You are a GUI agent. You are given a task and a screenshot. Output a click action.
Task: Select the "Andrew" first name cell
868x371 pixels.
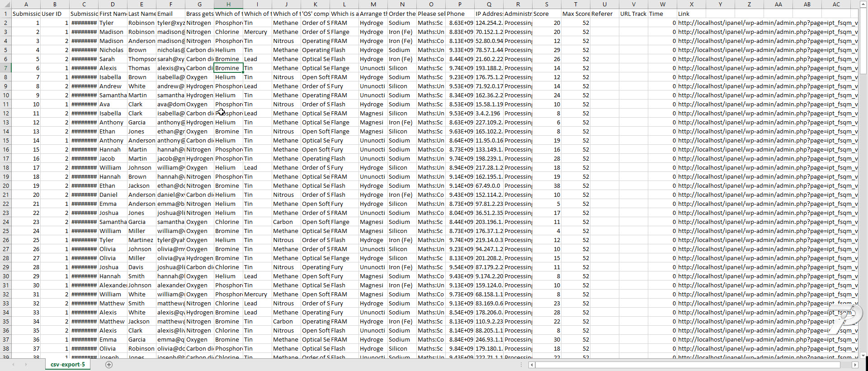[x=113, y=86]
